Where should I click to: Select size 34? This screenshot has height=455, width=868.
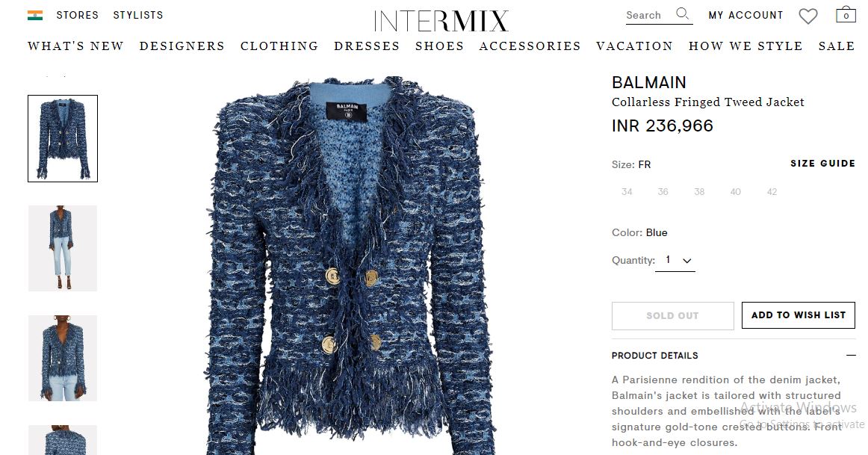(x=627, y=192)
